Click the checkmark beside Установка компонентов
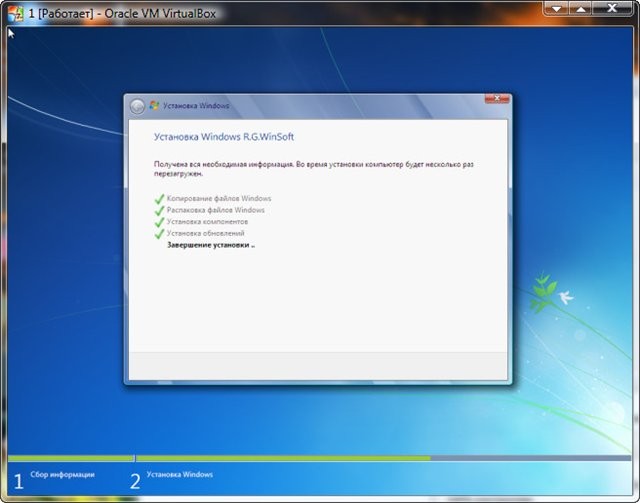Viewport: 640px width, 503px height. click(x=160, y=223)
